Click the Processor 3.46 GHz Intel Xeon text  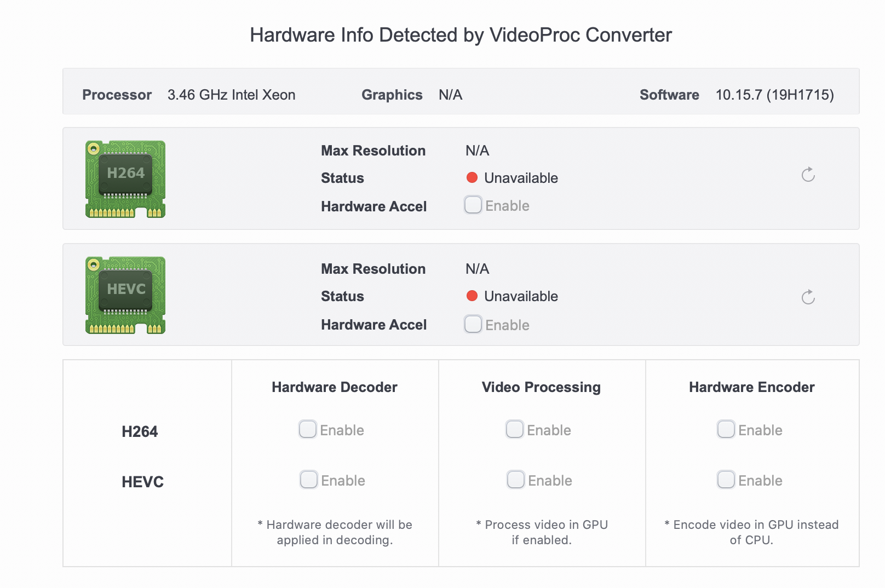[x=231, y=95]
